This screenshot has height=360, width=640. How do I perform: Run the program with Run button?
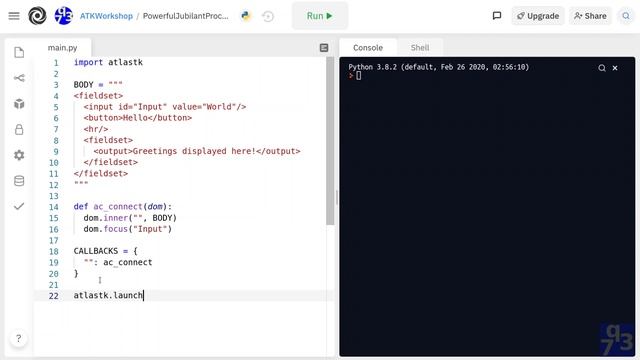(320, 16)
